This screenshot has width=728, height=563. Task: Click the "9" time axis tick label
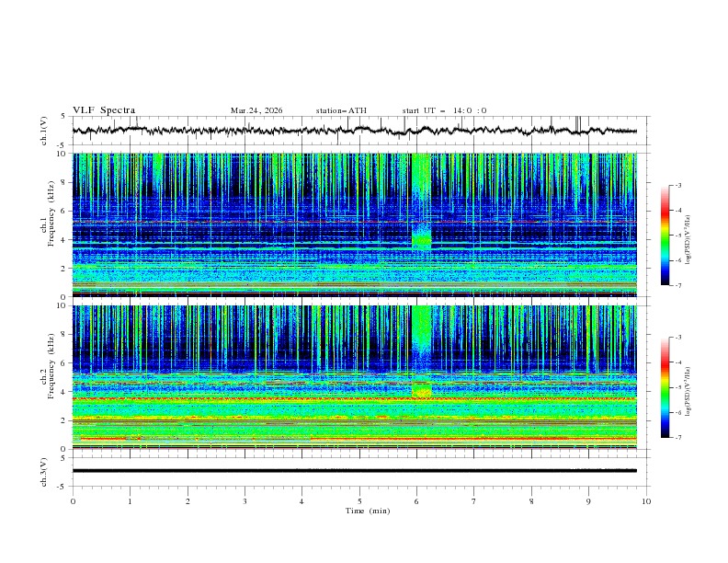[x=588, y=501]
